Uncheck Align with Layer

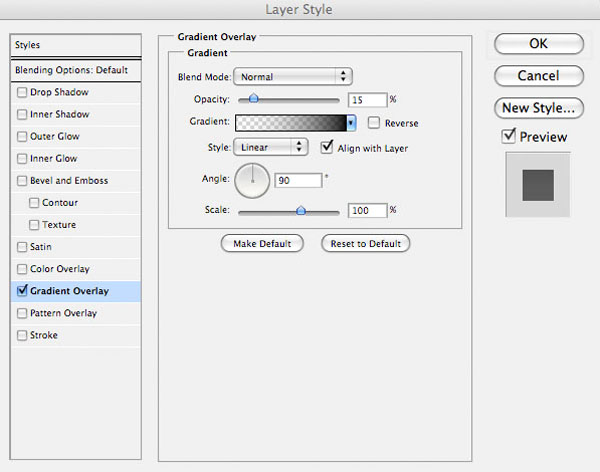pos(327,147)
